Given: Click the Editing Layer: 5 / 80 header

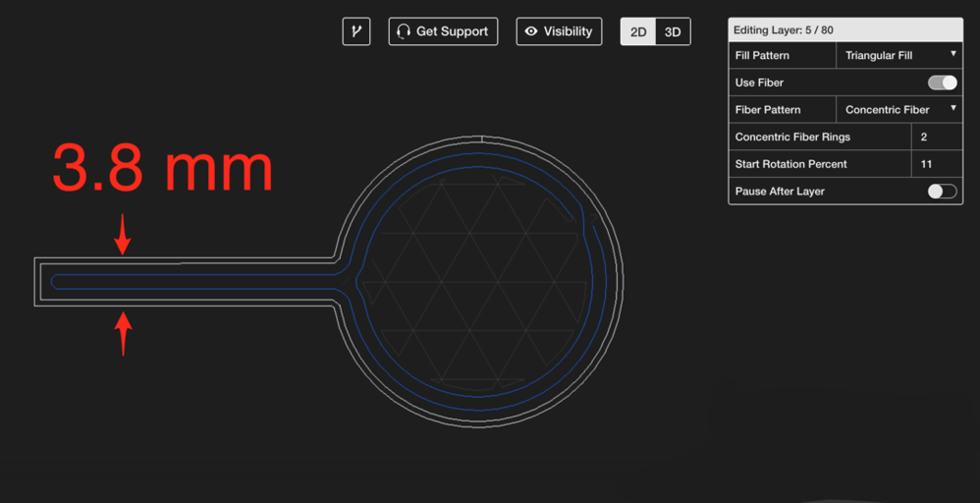Looking at the screenshot, I should pyautogui.click(x=845, y=30).
